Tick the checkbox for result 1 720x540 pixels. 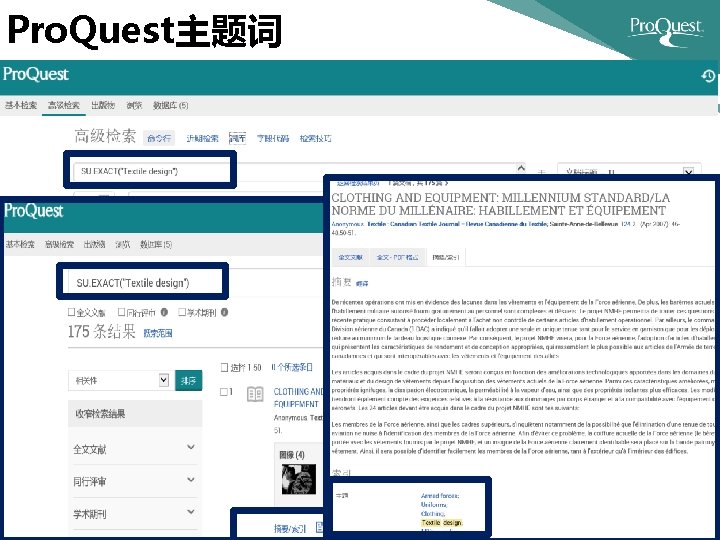click(224, 392)
